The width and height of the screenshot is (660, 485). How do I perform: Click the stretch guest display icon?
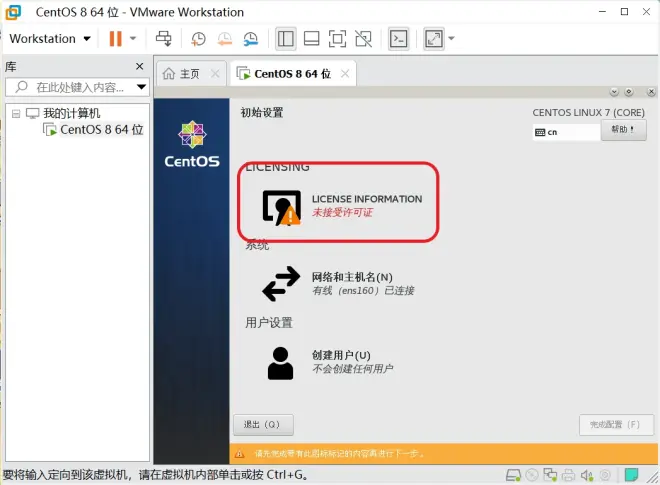(x=434, y=39)
